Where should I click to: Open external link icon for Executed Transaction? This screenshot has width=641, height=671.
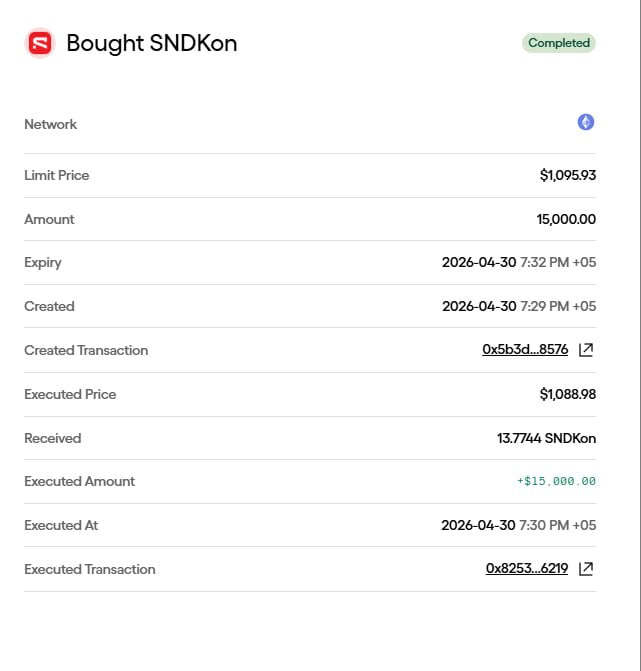coord(586,569)
